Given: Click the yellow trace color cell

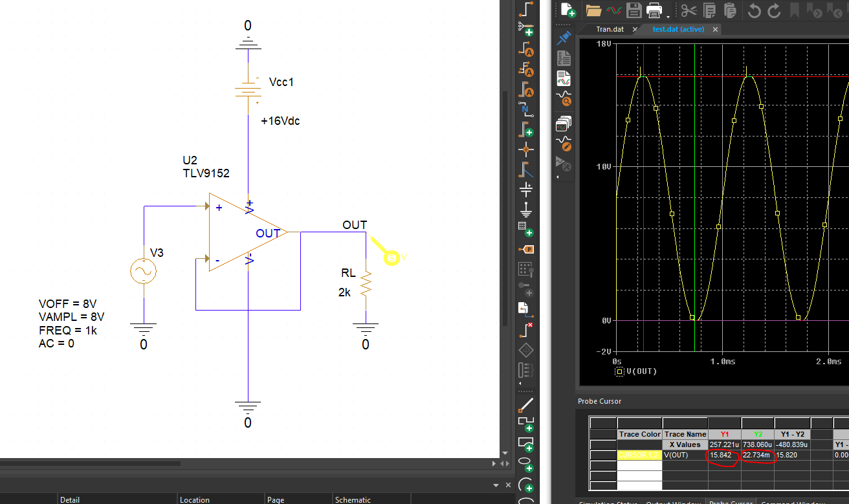Looking at the screenshot, I should (x=639, y=455).
